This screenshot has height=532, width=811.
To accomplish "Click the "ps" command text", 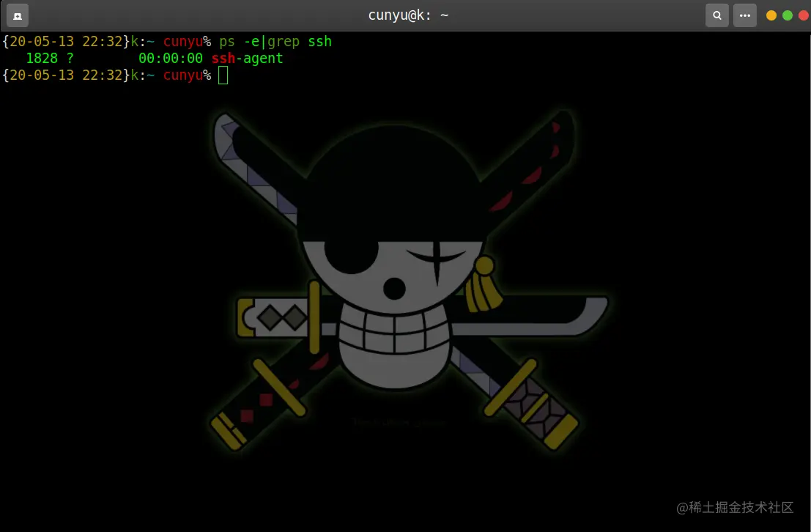I will coord(227,41).
